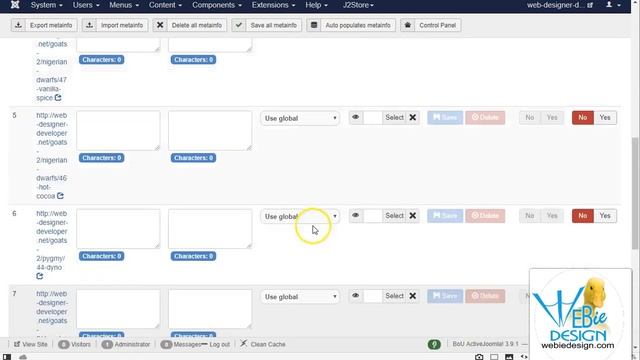Click Select button in row 5
The height and width of the screenshot is (360, 640).
pos(394,118)
